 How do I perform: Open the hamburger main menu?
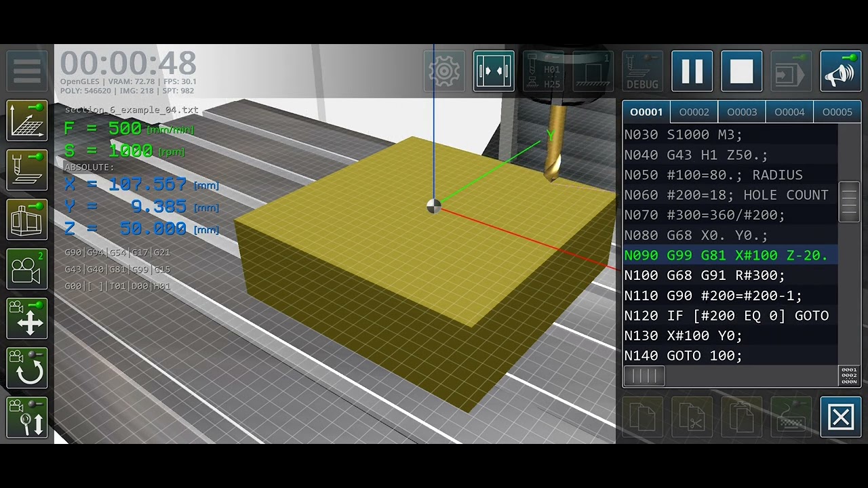click(x=27, y=70)
